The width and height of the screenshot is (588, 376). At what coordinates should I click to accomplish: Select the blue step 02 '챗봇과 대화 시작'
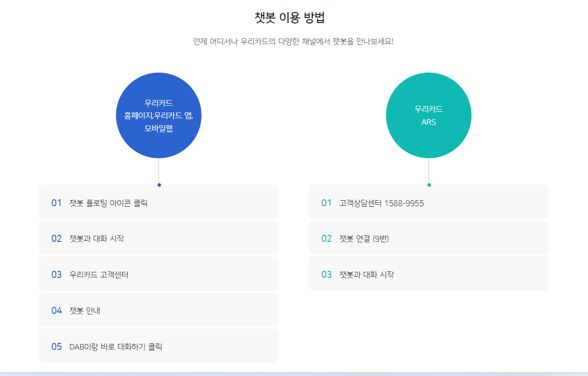pos(158,238)
